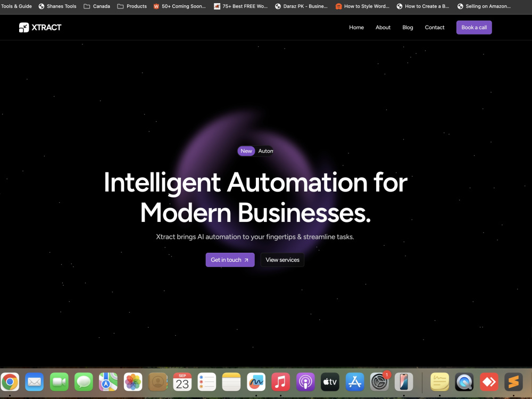Screen dimensions: 532x399
Task: Open Stickies from the dock
Action: click(440, 381)
